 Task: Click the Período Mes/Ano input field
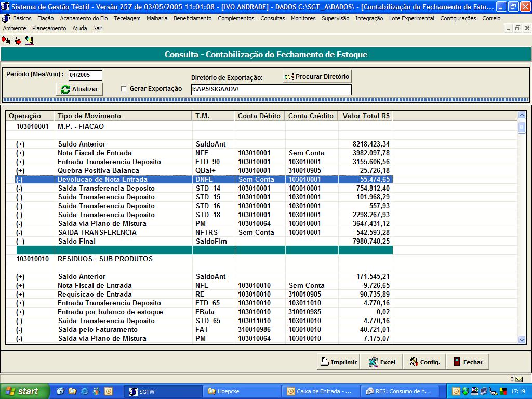click(x=85, y=75)
